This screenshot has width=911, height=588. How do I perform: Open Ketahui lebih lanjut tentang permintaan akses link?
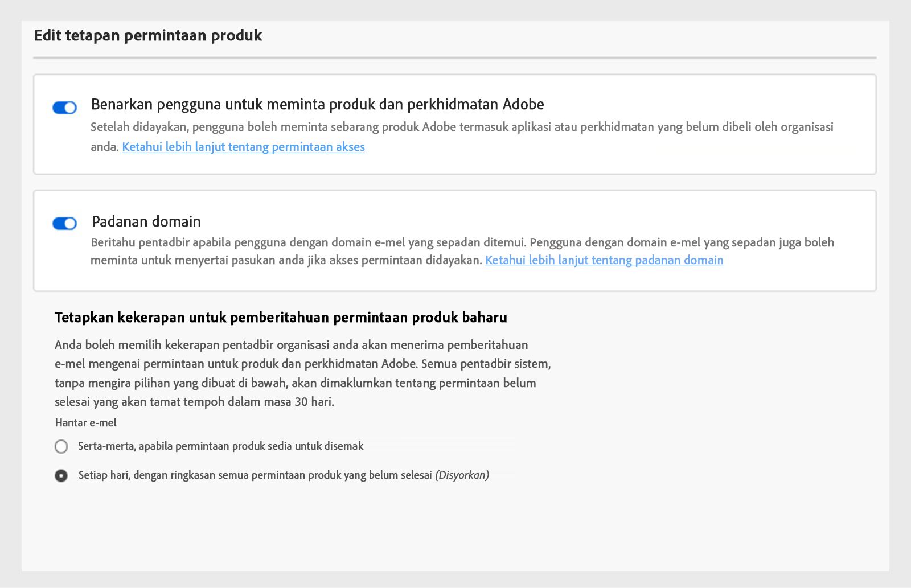point(243,147)
